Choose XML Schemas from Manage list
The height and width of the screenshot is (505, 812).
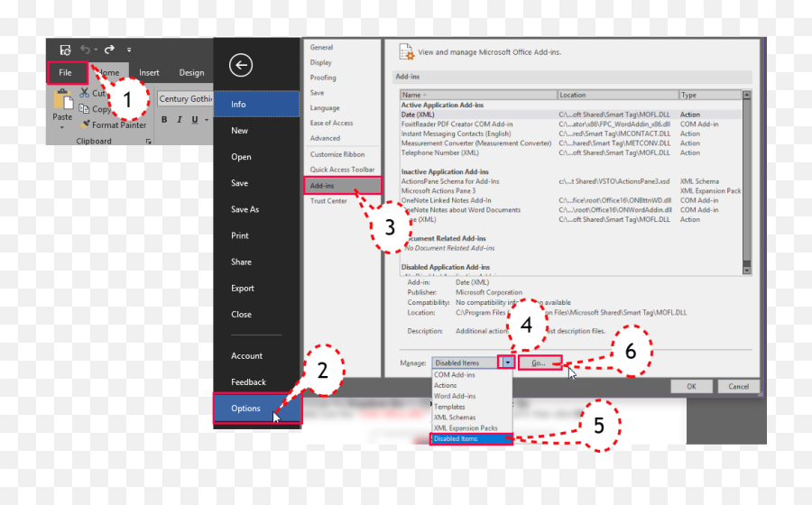(472, 417)
